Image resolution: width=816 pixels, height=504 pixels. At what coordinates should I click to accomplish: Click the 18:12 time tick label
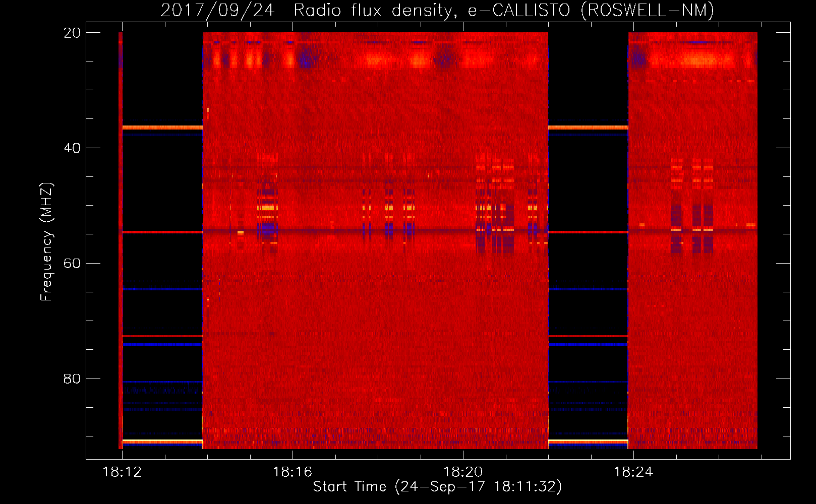pos(122,472)
